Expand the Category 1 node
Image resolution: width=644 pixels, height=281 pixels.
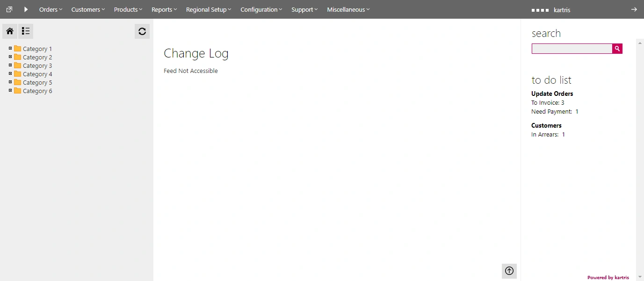10,48
